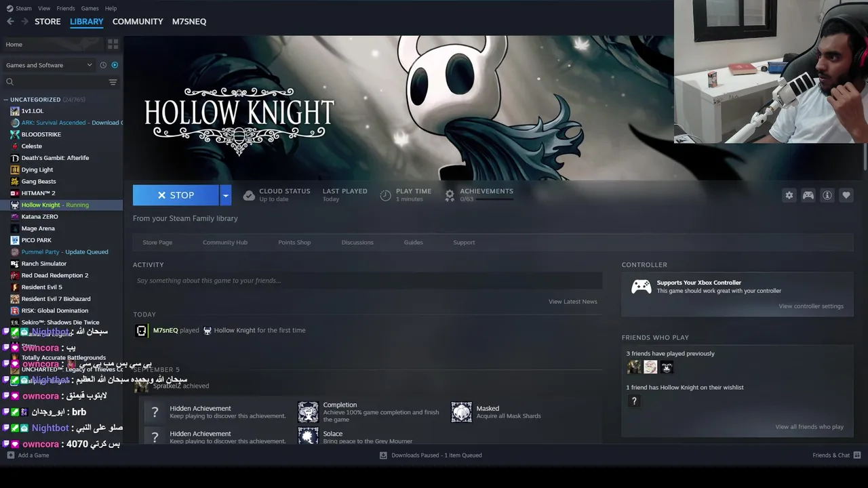
Task: Click the Completion achievement icon
Action: click(x=308, y=412)
